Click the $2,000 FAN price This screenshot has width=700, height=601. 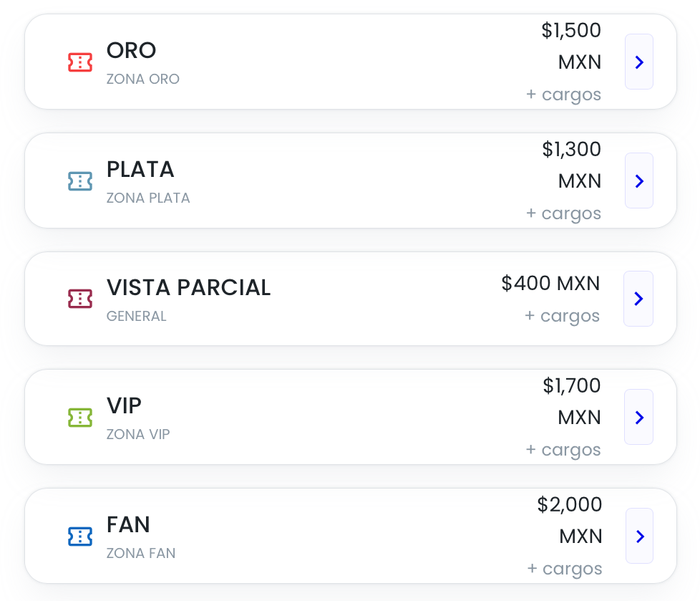click(570, 505)
